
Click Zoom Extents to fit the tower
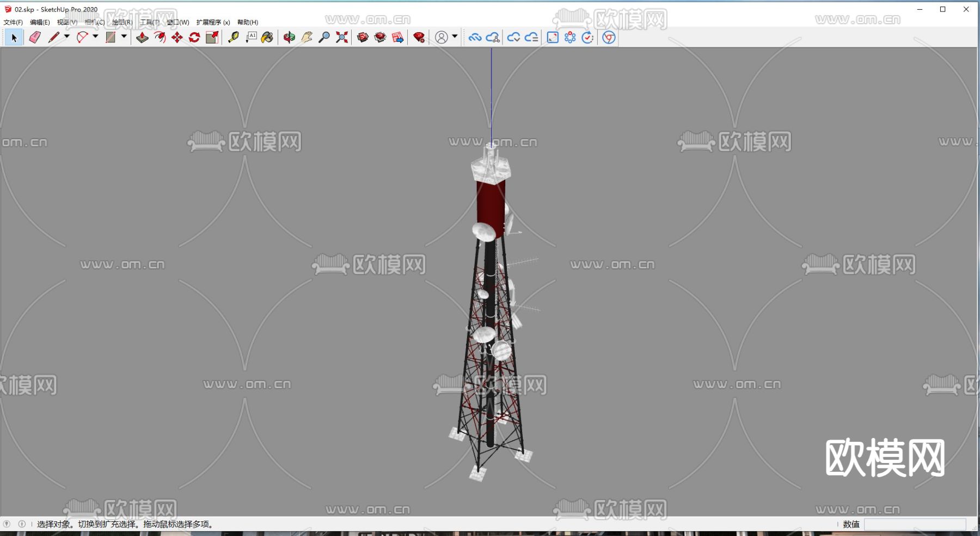(342, 37)
